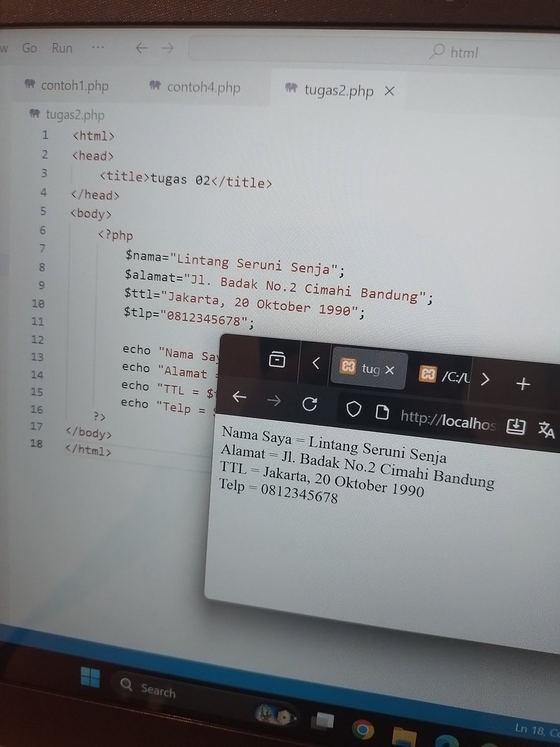This screenshot has height=747, width=560.
Task: Open the Go menu in VS Code
Action: [29, 48]
